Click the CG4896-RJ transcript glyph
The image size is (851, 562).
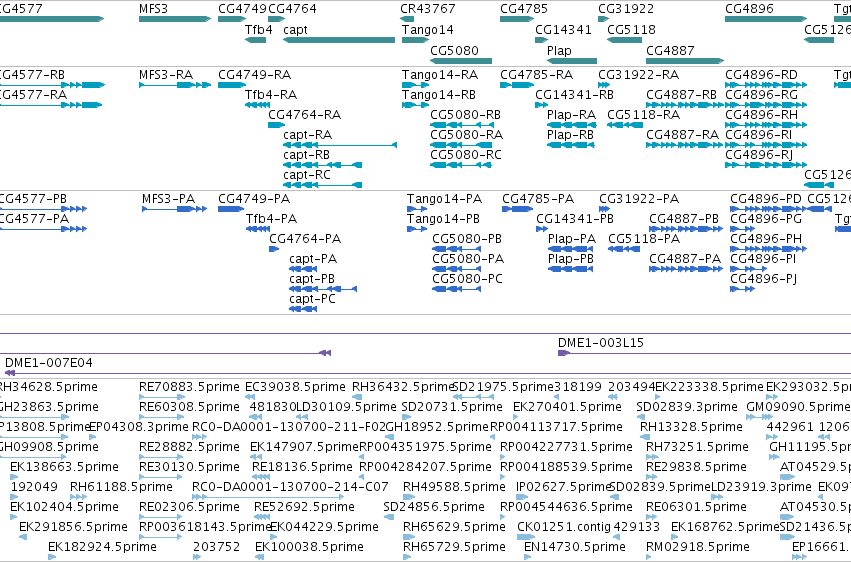tap(766, 165)
